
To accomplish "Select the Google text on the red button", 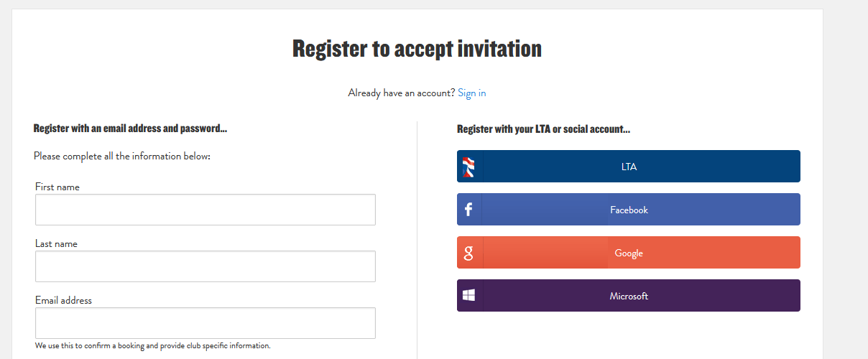I will coord(629,253).
